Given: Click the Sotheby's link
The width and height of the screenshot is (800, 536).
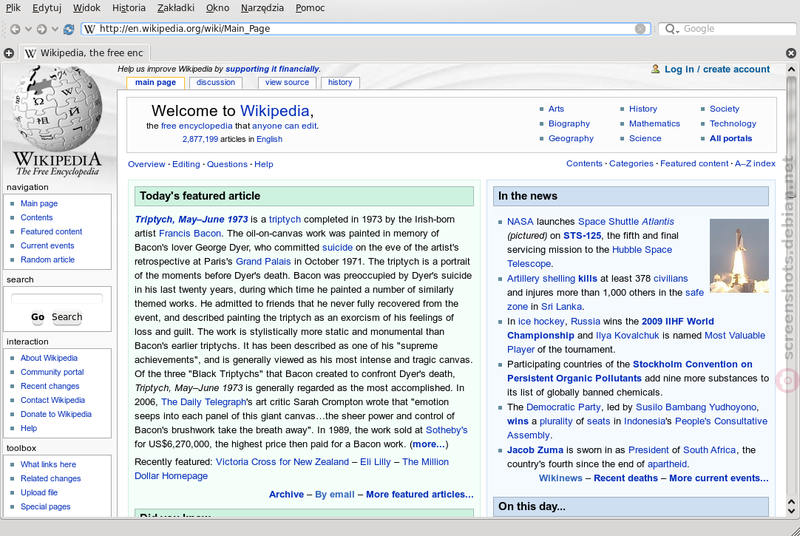Looking at the screenshot, I should pyautogui.click(x=446, y=430).
